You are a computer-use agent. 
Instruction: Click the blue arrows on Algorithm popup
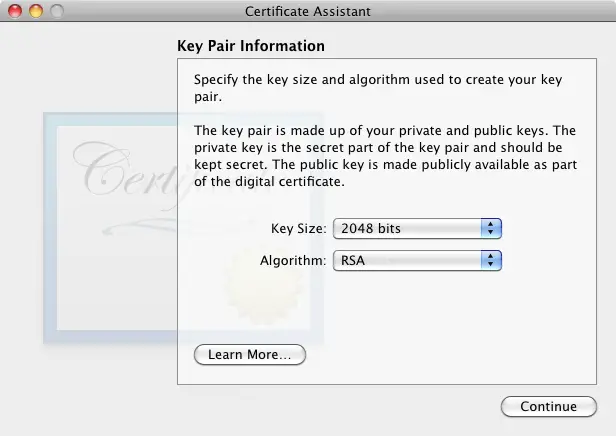491,261
